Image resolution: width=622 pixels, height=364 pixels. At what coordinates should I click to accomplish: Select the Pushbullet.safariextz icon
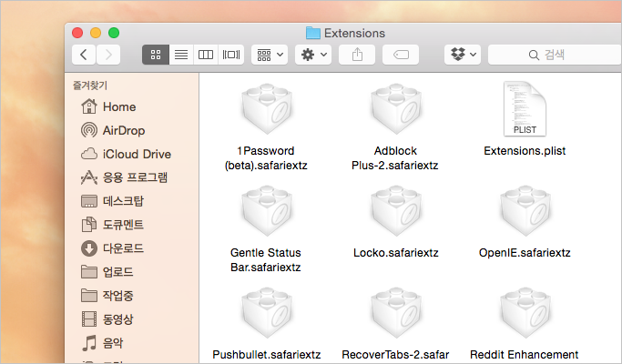tap(267, 313)
